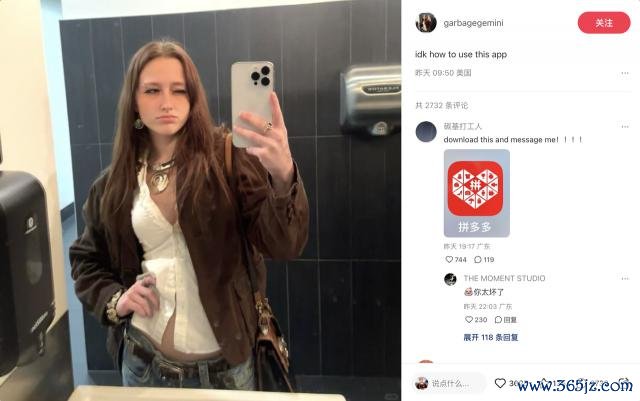Open THE MOMENT STUDIO avatar
Image resolution: width=640 pixels, height=401 pixels.
pos(450,279)
